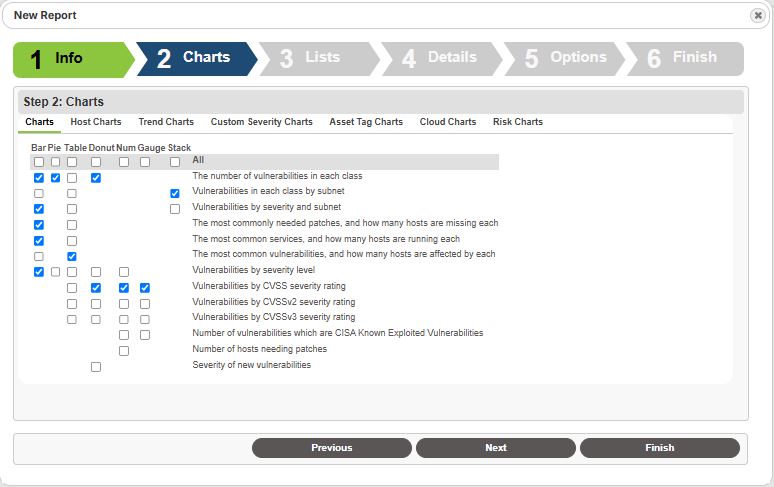774x487 pixels.
Task: Select the Charts sub-tab
Action: (39, 122)
